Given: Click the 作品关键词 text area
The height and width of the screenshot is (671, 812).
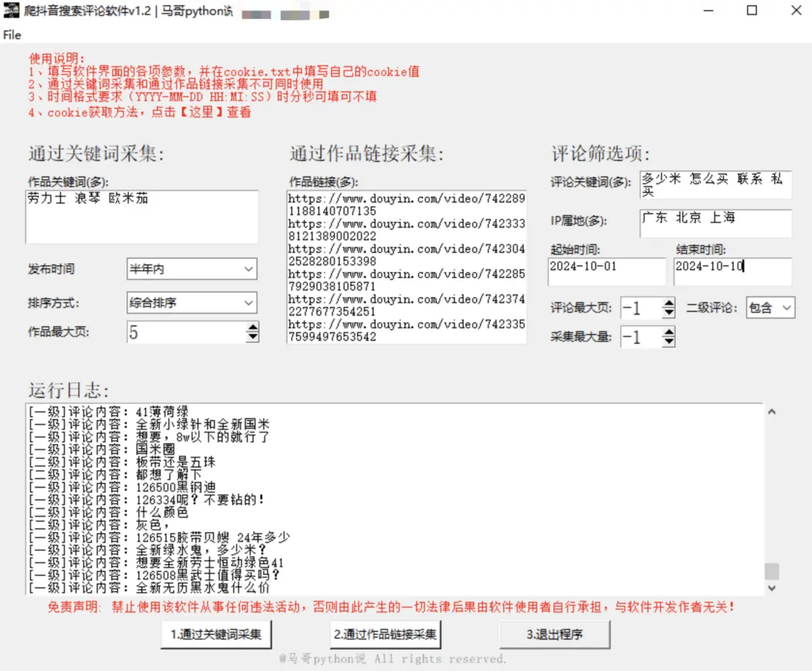Looking at the screenshot, I should pos(141,214).
